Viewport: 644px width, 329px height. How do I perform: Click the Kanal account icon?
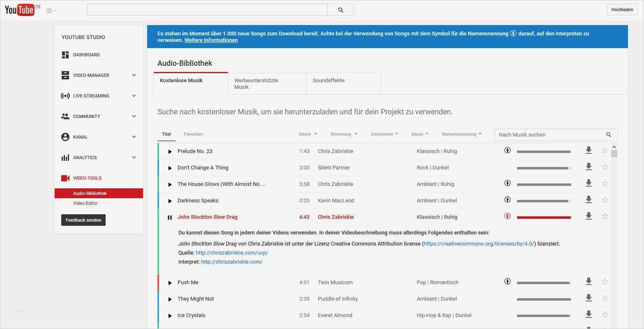(65, 137)
